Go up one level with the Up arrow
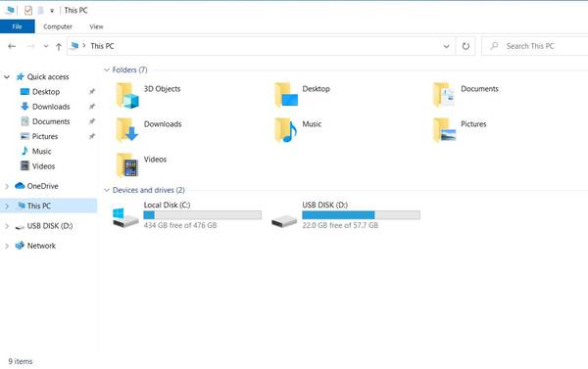Viewport: 588px width, 369px height. [59, 46]
